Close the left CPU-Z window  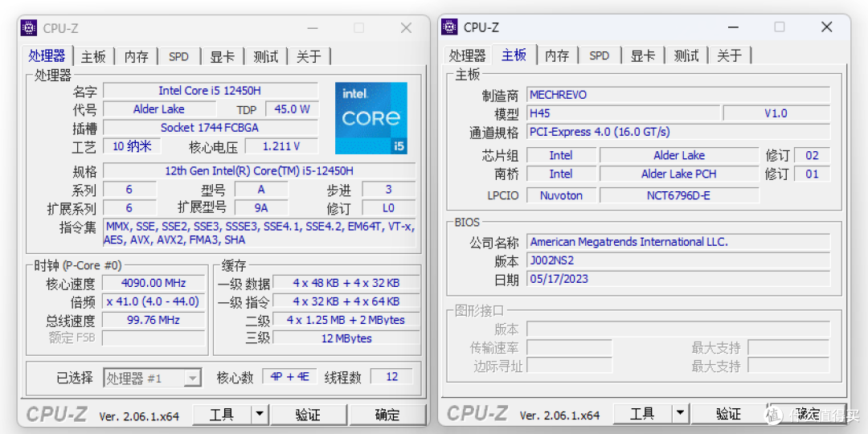407,27
